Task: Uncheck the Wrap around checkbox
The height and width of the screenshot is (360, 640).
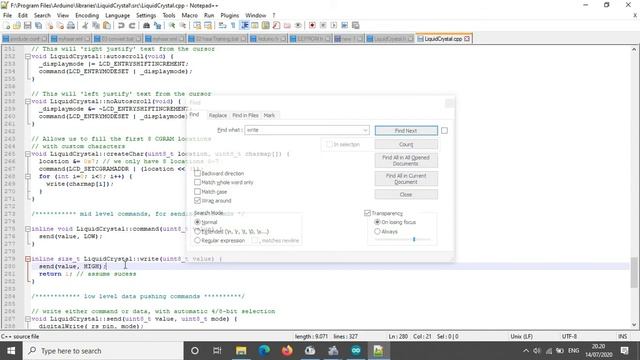Action: click(198, 200)
